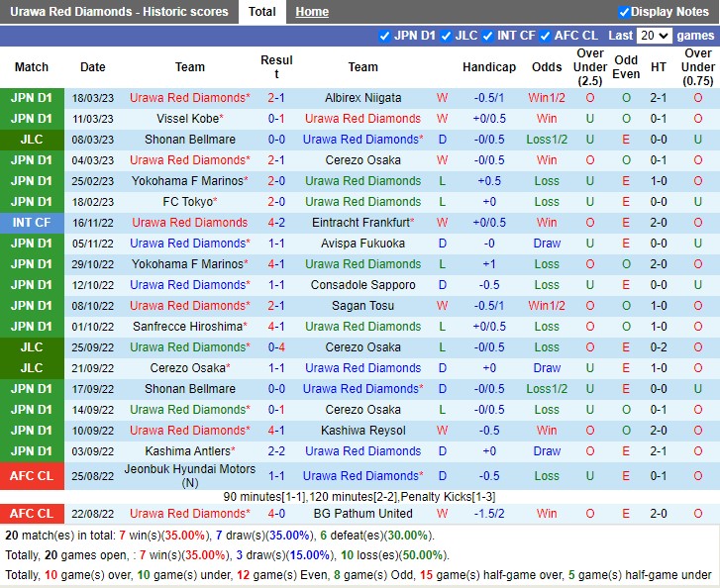Click the BG Pathum United team link
The width and height of the screenshot is (720, 588).
point(362,514)
